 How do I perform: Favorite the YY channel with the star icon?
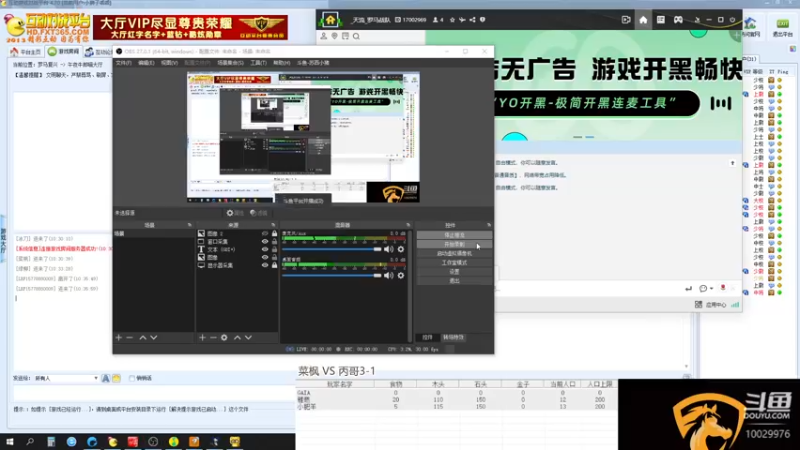[452, 20]
